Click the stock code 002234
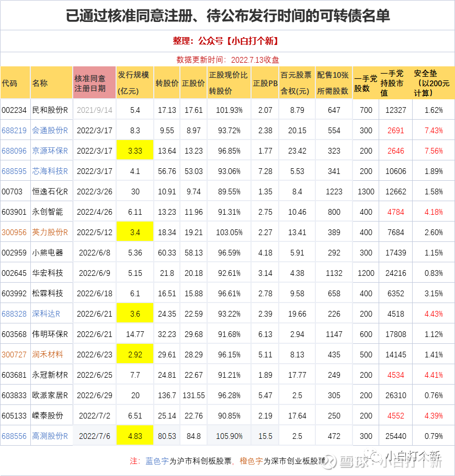This screenshot has width=455, height=476. (x=14, y=110)
